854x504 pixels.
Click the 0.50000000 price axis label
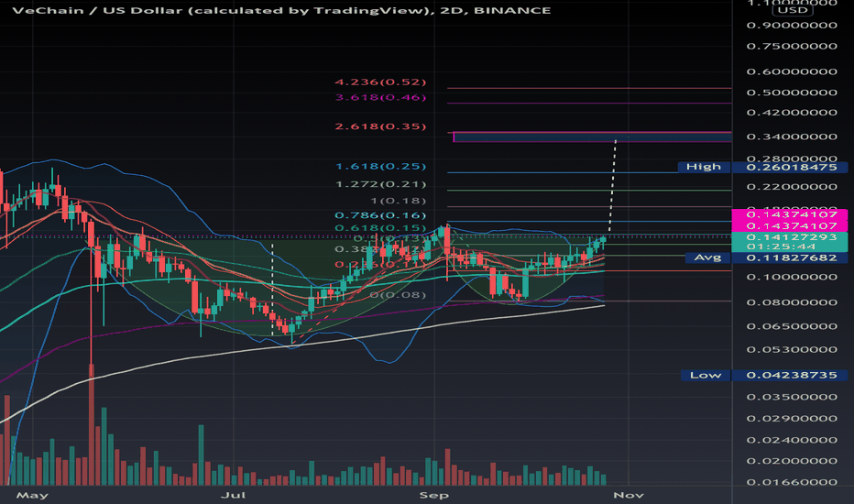(x=792, y=92)
